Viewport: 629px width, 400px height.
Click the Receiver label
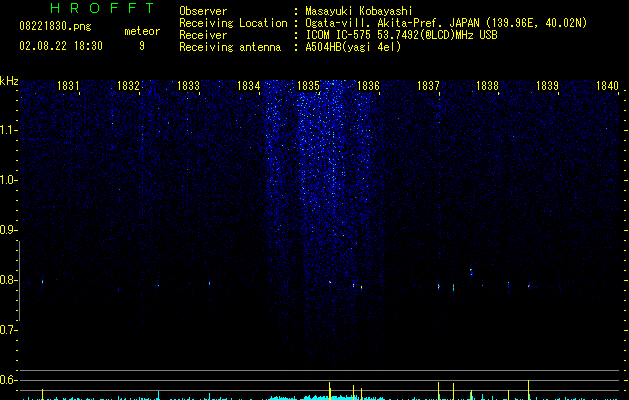(x=203, y=35)
